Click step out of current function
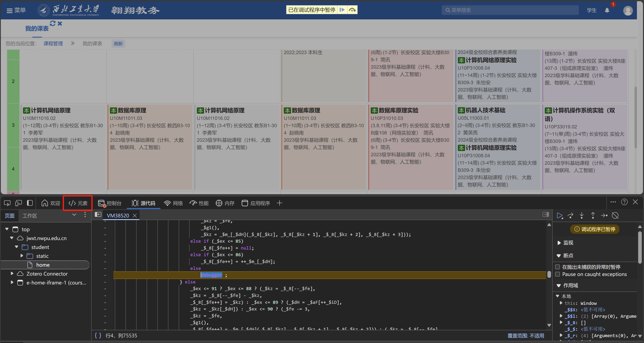 tap(593, 215)
